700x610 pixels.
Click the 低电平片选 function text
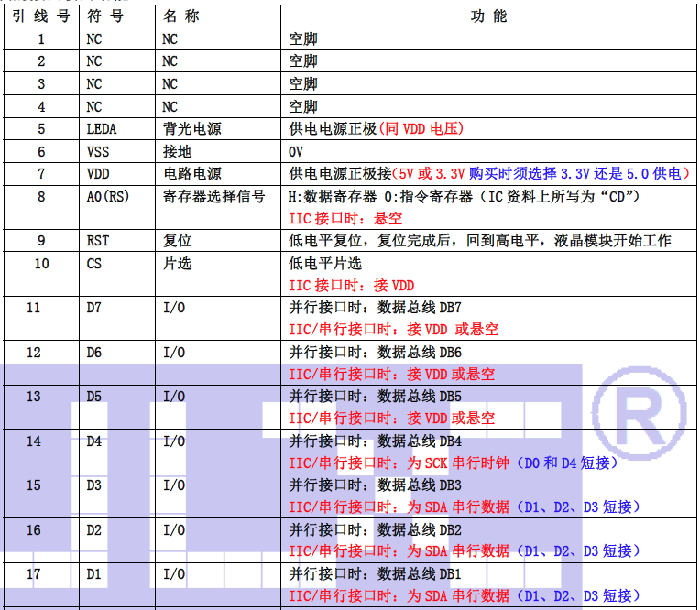coord(325,264)
